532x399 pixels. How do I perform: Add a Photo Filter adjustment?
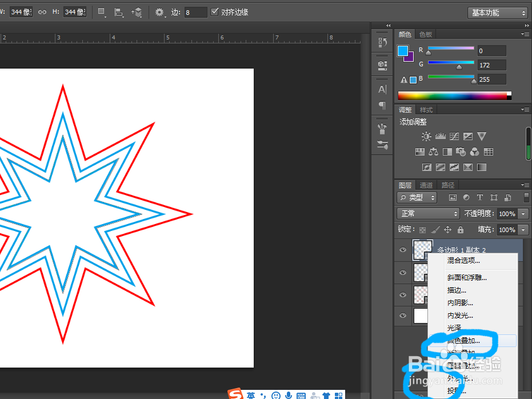click(x=461, y=151)
